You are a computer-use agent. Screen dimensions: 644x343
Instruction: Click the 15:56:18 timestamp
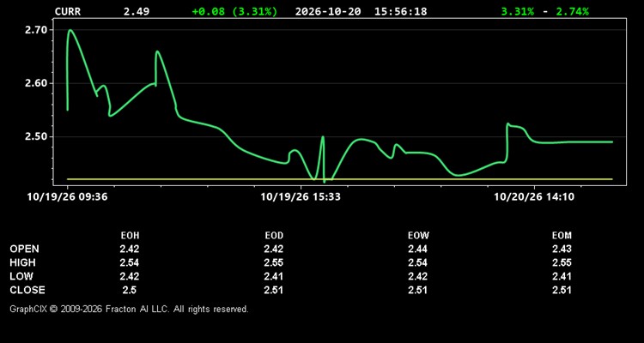[x=400, y=11]
